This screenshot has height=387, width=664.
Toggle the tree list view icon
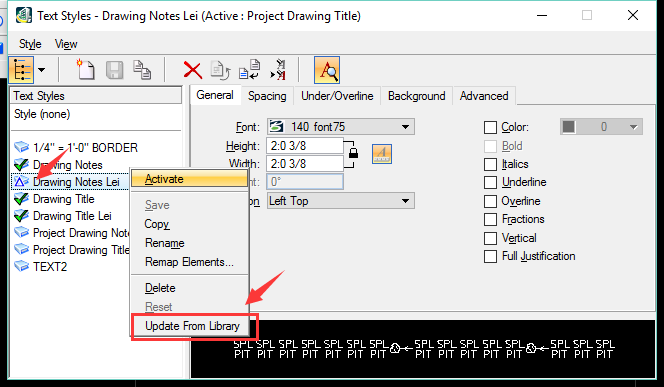(21, 70)
